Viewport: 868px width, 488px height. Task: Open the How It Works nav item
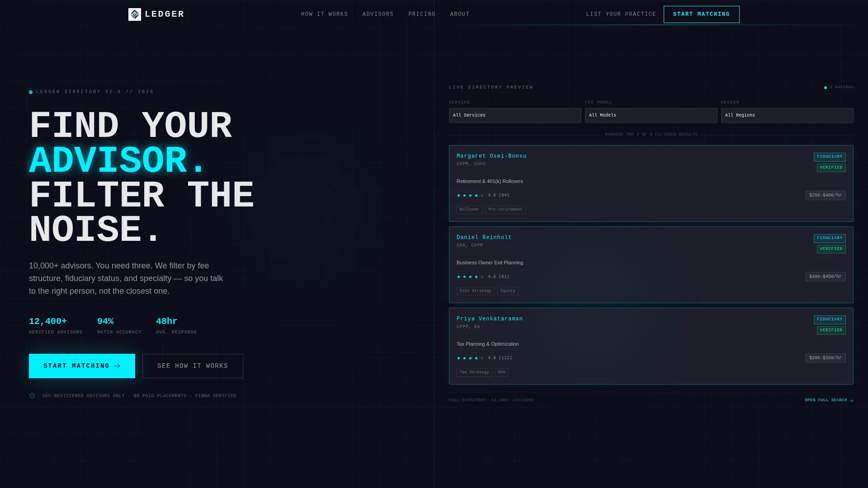click(x=325, y=14)
